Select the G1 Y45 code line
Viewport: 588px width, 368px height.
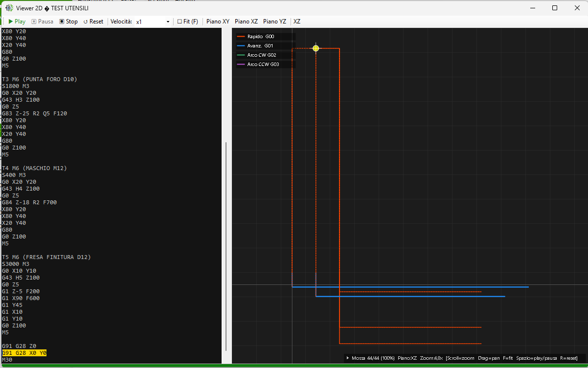tap(12, 305)
